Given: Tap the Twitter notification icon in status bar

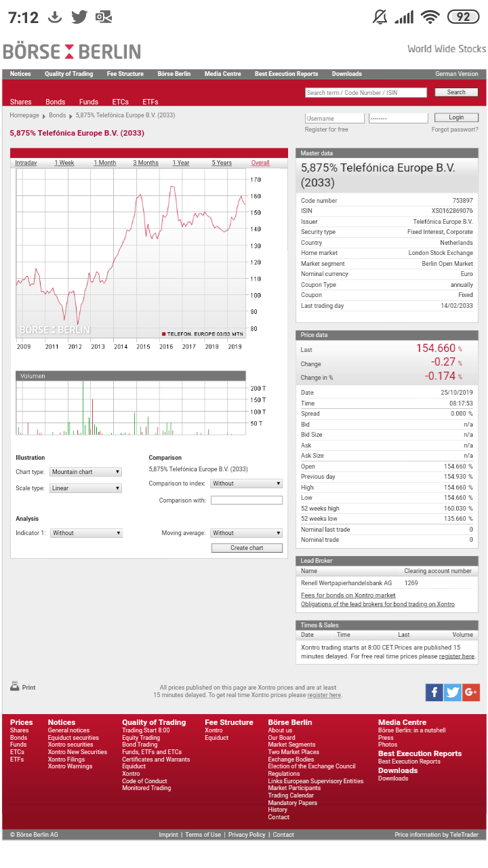Looking at the screenshot, I should tap(79, 17).
